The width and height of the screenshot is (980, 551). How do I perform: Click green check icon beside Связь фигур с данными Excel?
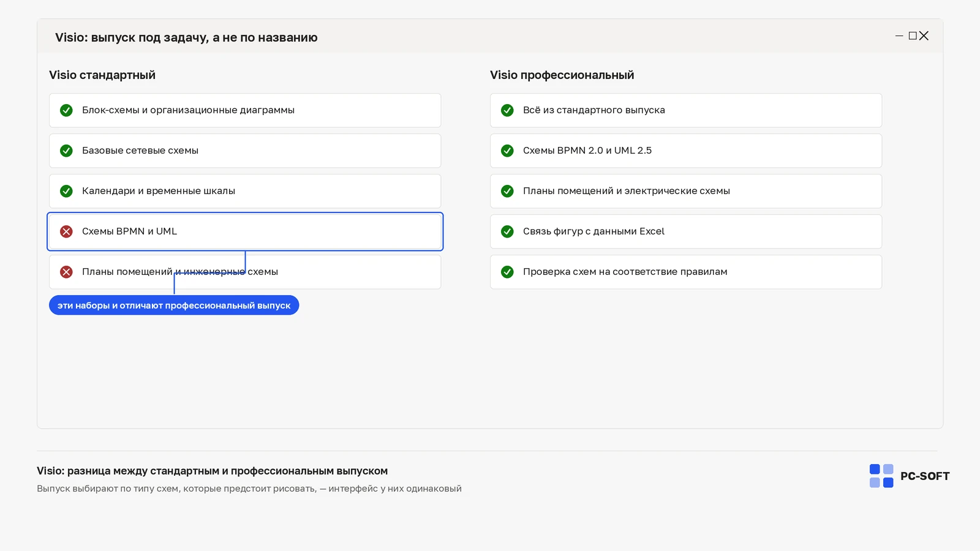(x=507, y=231)
